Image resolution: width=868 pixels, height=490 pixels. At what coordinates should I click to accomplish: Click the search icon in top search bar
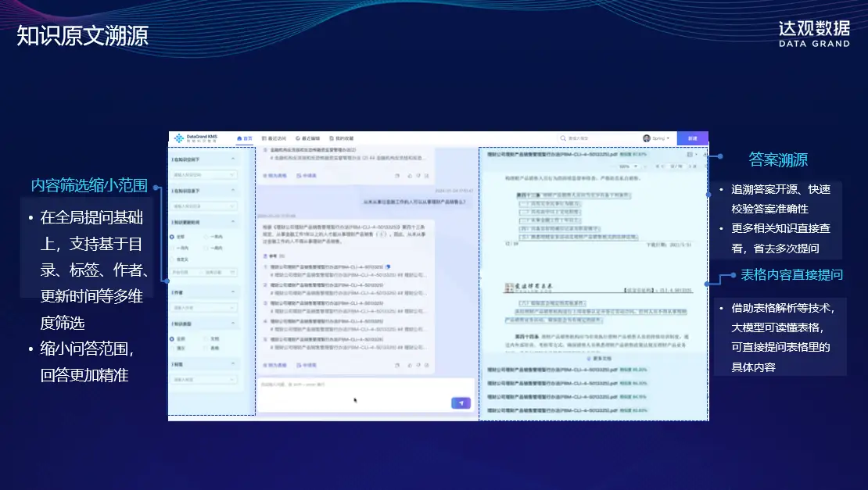[x=565, y=138]
